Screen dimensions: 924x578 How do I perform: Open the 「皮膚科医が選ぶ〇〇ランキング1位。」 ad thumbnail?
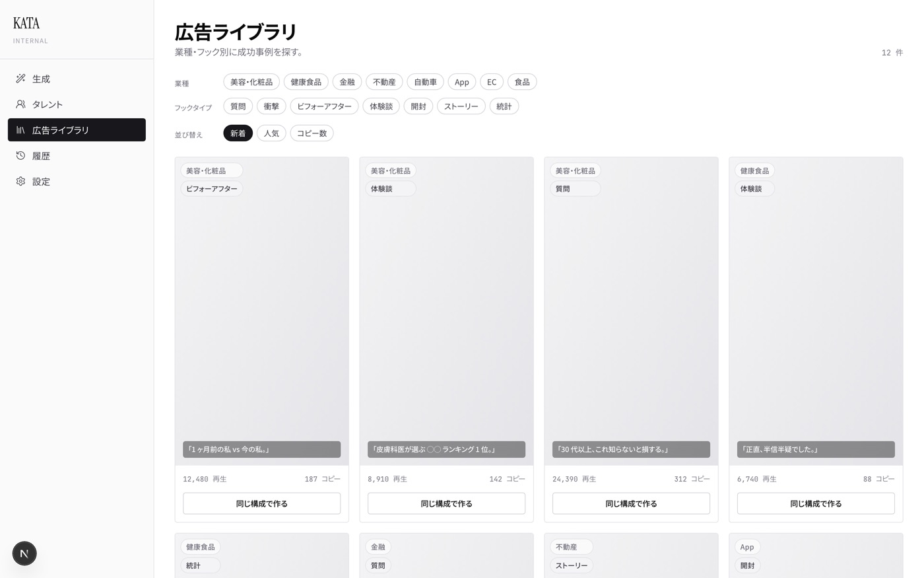tap(447, 311)
